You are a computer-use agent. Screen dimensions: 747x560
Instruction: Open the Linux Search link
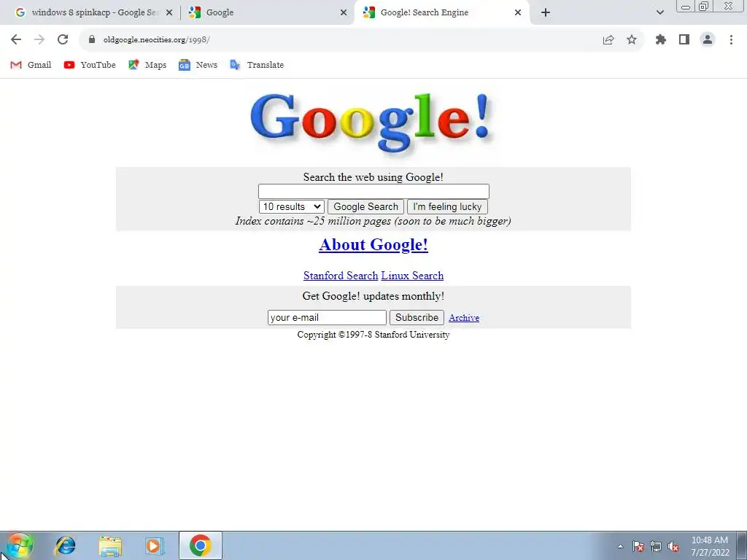(412, 276)
